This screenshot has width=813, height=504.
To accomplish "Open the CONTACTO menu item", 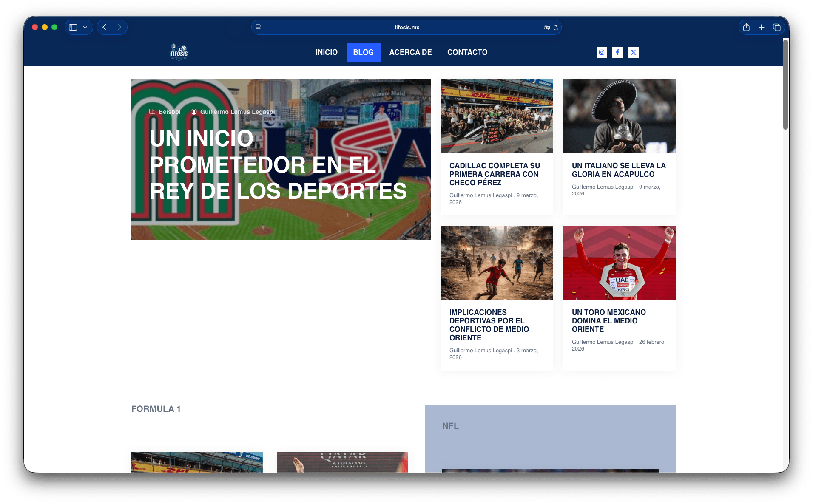I will click(467, 52).
